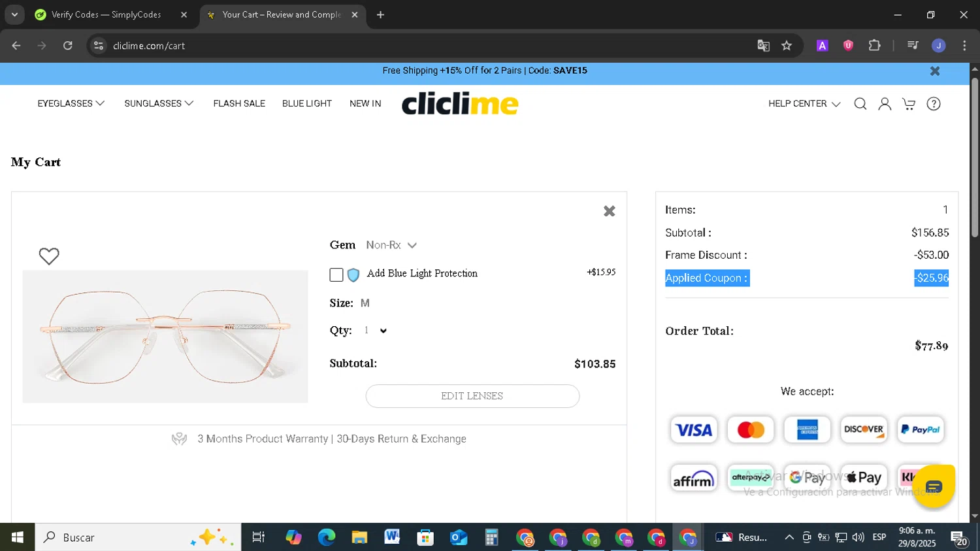Click the Gem product name
This screenshot has height=551, width=980.
coord(342,245)
